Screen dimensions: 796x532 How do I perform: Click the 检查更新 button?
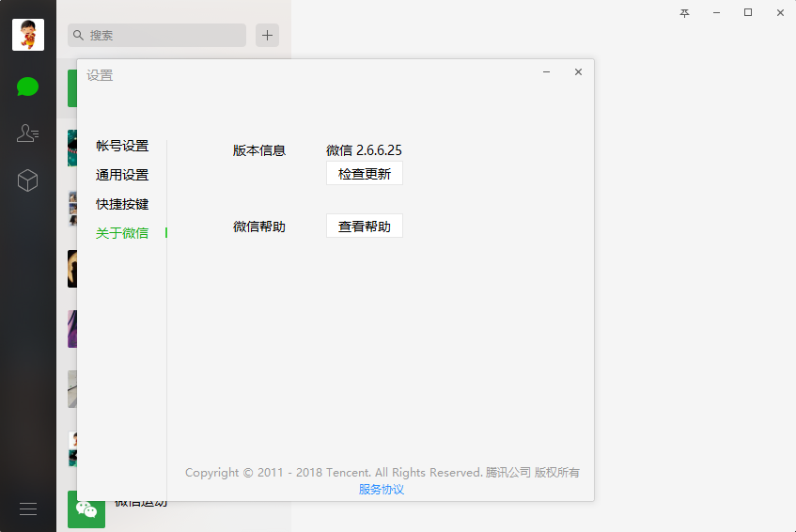(365, 174)
